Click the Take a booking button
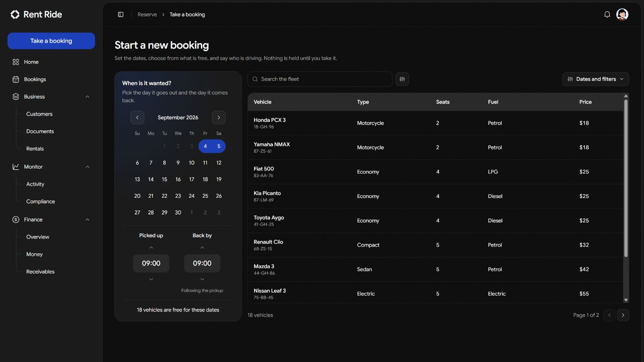Viewport: 644px width, 362px height. 51,41
